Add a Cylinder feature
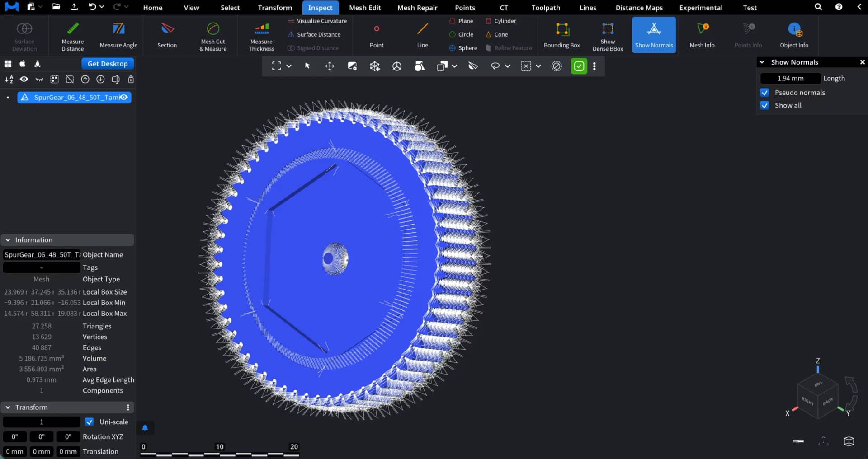The width and height of the screenshot is (868, 459). click(501, 21)
